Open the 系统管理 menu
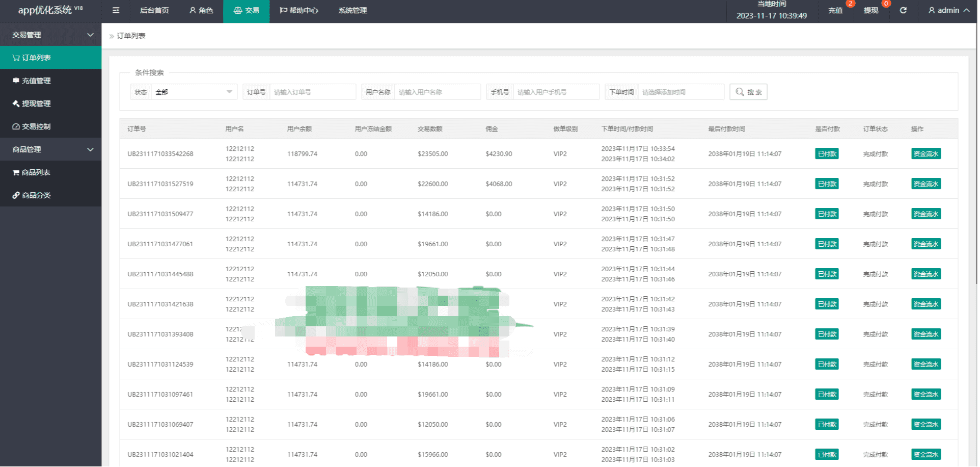This screenshot has height=467, width=980. pos(352,10)
